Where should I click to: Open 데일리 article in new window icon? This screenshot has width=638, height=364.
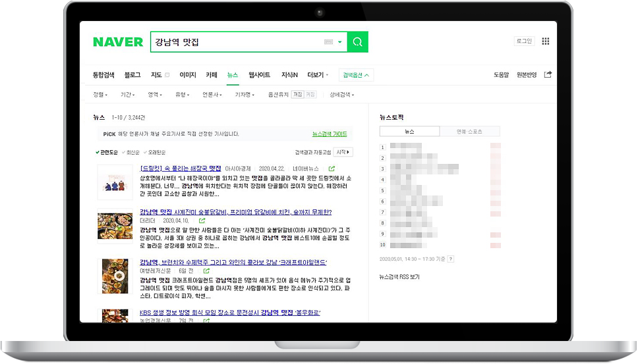point(202,221)
